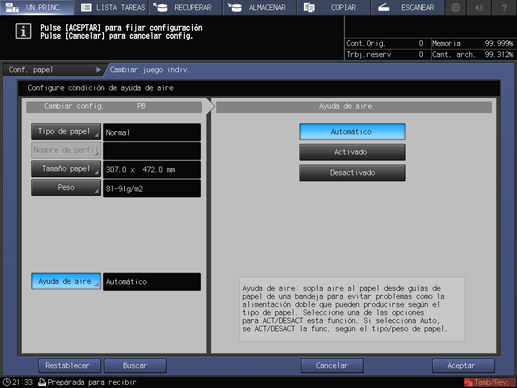Open the RECUPERAR tab

pyautogui.click(x=185, y=7)
